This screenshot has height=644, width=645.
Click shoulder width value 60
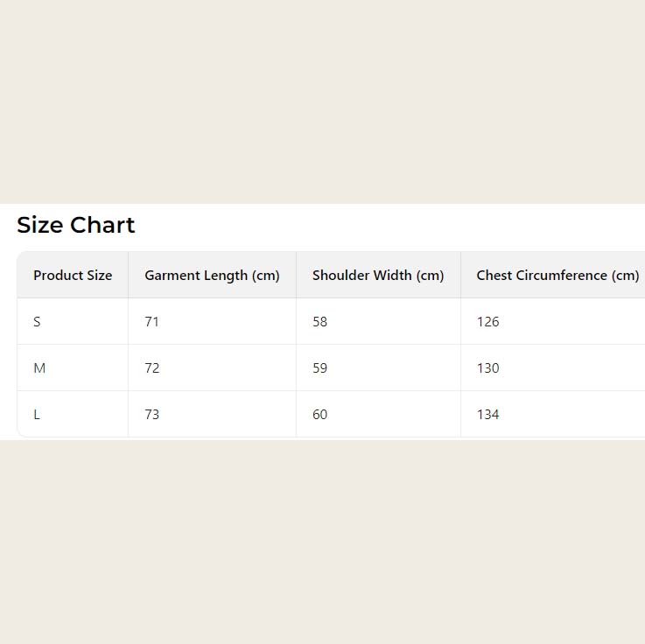click(319, 415)
